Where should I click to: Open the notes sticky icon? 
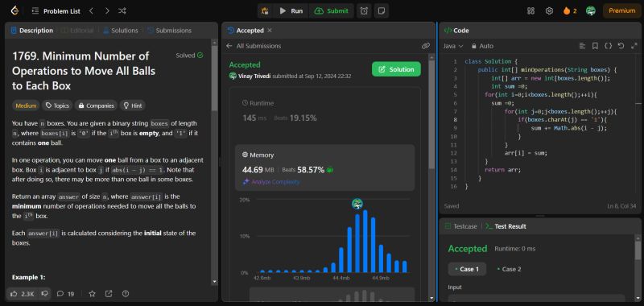click(382, 11)
